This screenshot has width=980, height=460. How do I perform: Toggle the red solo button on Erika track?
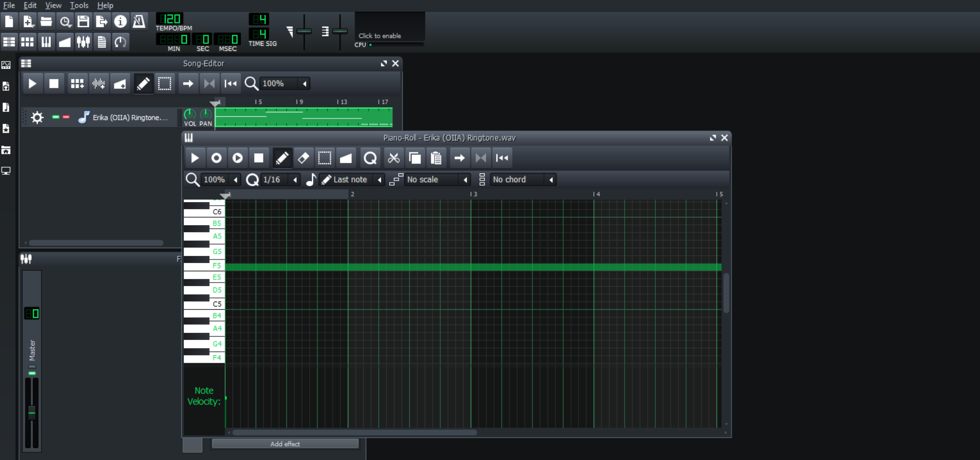pyautogui.click(x=66, y=117)
